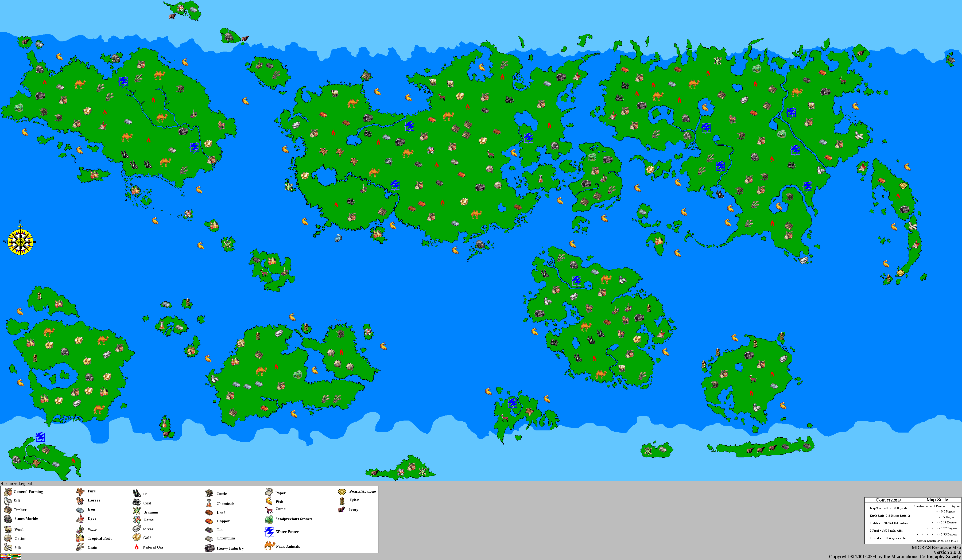Click the Map Scale table header
This screenshot has width=962, height=560.
937,500
